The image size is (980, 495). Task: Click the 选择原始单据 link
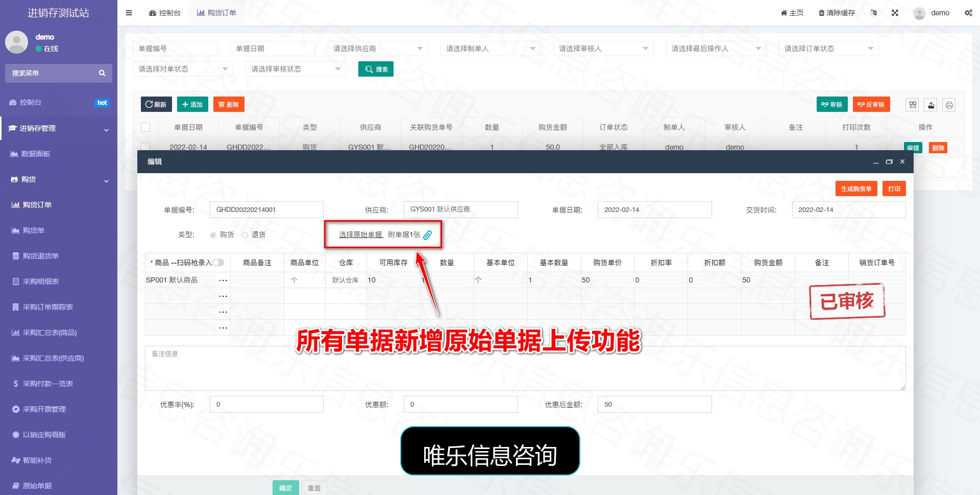click(360, 235)
